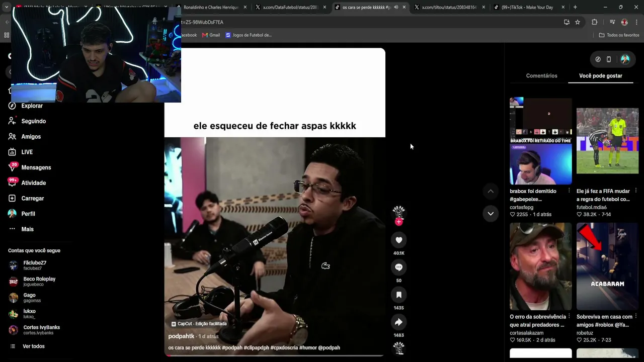The image size is (644, 362).
Task: Click the phone app icon
Action: (x=609, y=59)
